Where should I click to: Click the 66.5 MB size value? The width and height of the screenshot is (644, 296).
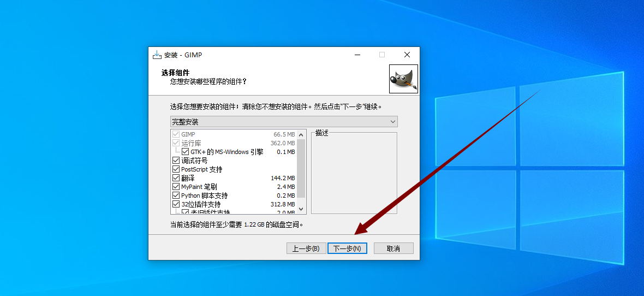[284, 134]
